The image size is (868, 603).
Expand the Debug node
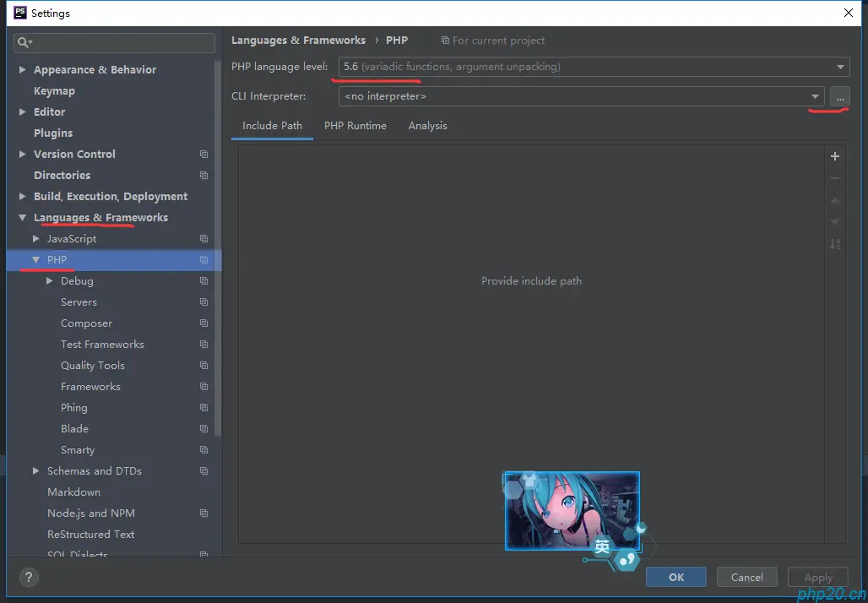point(50,280)
